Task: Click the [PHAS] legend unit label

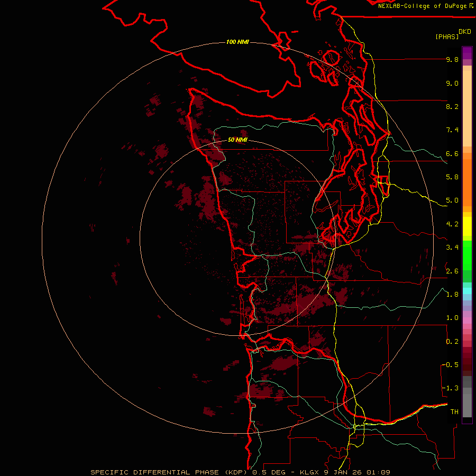Action: (447, 36)
